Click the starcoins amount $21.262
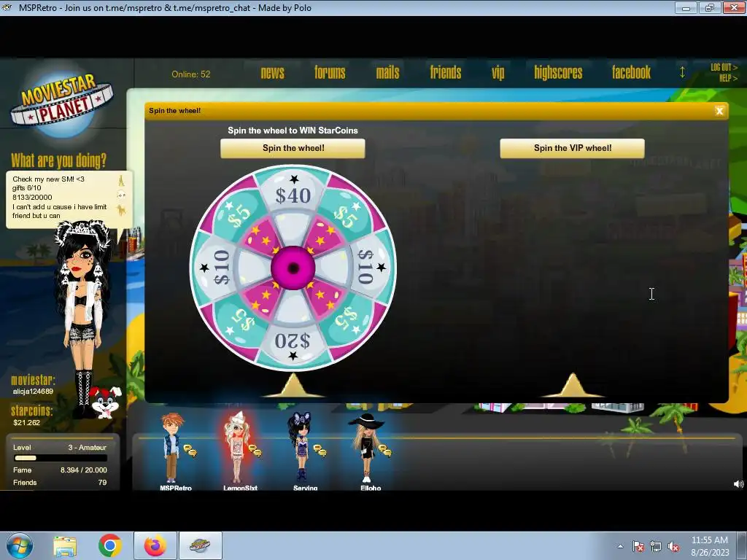Screen dimensions: 747x560 [27, 422]
